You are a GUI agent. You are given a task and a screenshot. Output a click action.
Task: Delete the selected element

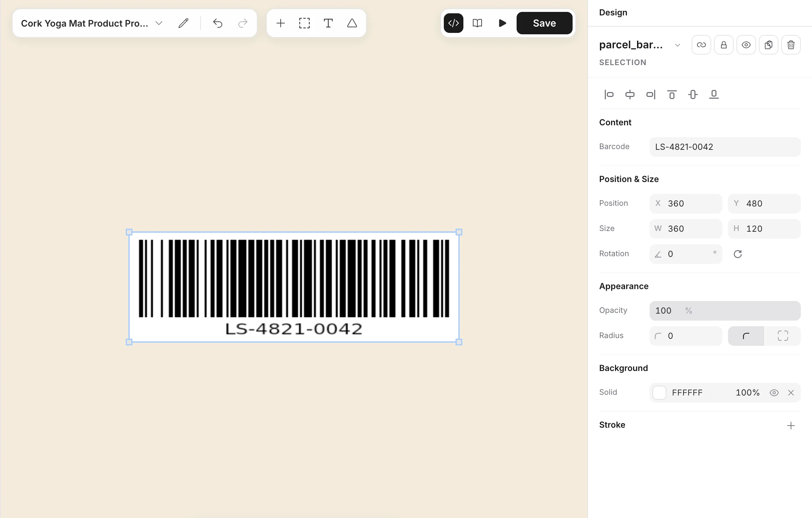coord(791,45)
